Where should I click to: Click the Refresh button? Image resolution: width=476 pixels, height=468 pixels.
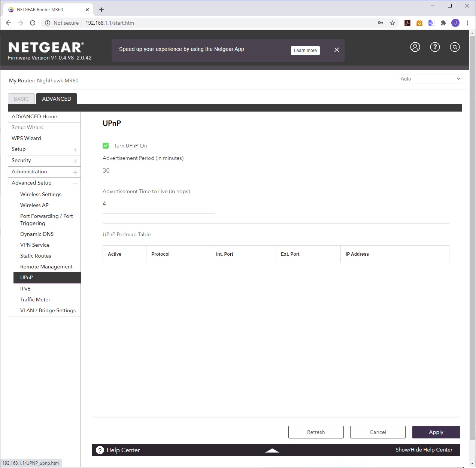316,432
